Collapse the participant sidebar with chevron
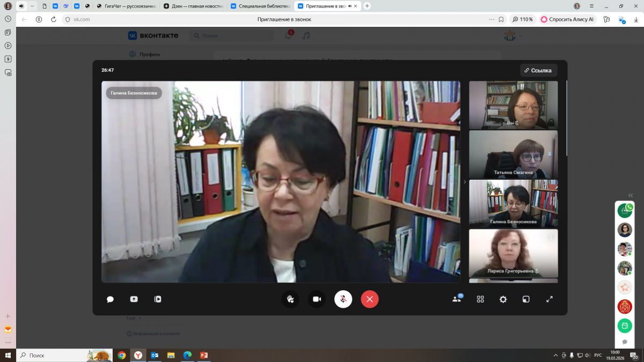The height and width of the screenshot is (362, 644). coord(465,182)
